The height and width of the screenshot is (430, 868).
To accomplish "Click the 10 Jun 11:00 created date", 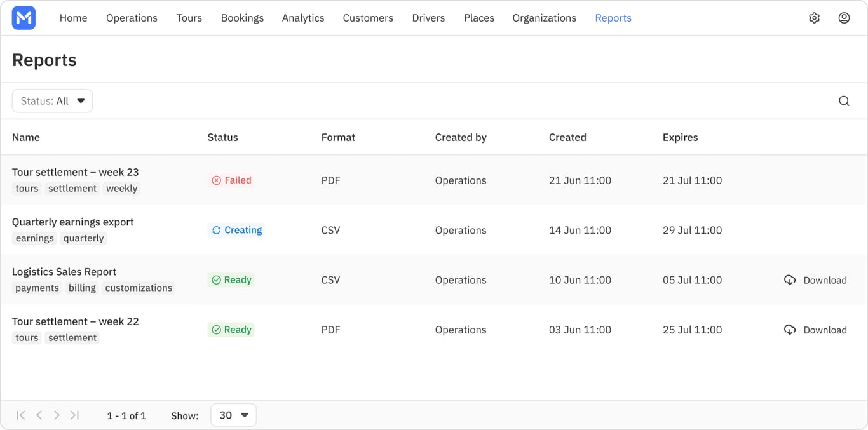I will [x=580, y=280].
